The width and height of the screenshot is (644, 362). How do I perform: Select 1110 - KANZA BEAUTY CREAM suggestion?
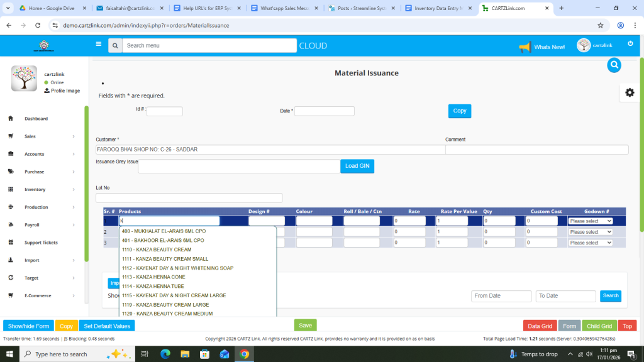pos(157,250)
